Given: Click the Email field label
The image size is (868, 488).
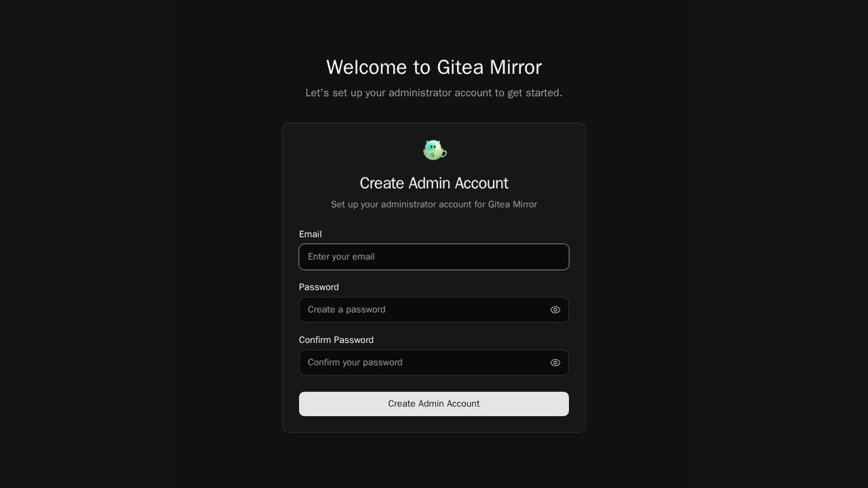Looking at the screenshot, I should click(311, 235).
